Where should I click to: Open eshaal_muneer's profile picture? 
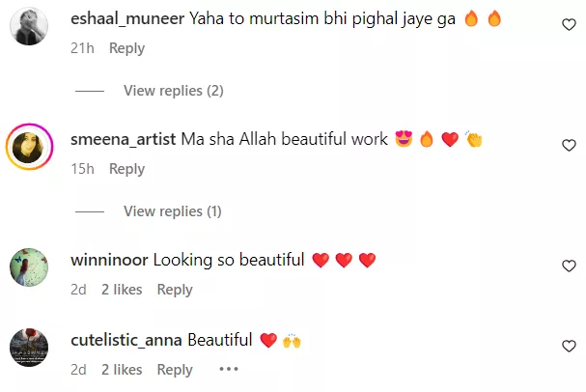pos(29,26)
